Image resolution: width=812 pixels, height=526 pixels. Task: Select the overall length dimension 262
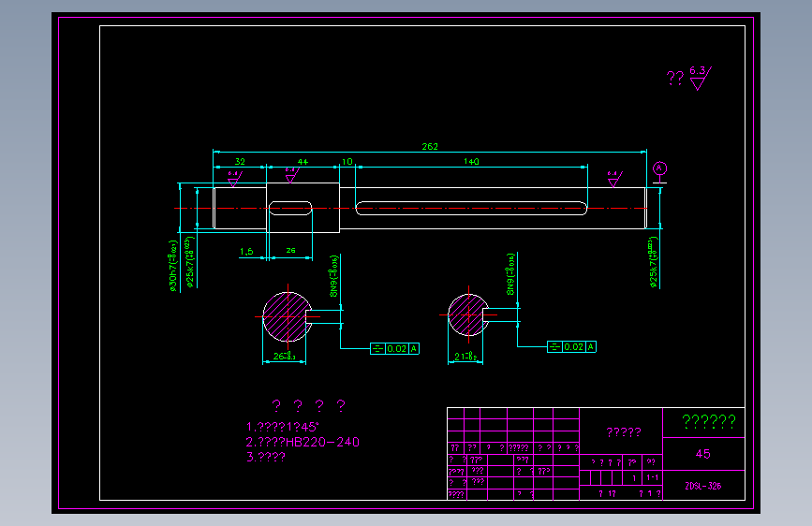pos(430,147)
